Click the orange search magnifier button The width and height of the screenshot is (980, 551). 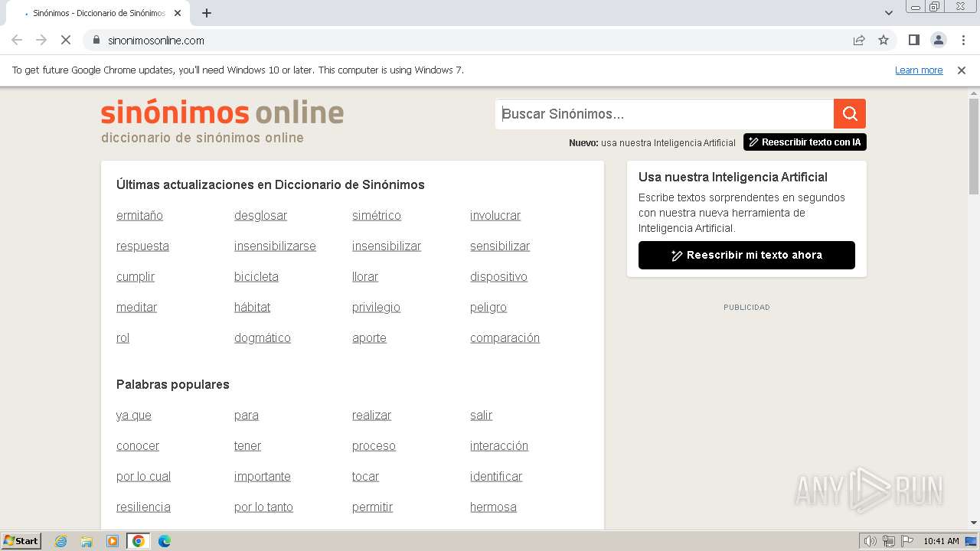pyautogui.click(x=850, y=114)
